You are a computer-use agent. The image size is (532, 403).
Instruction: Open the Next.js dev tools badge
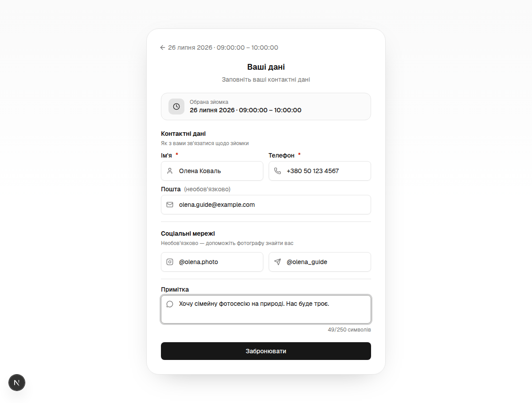[x=17, y=382]
